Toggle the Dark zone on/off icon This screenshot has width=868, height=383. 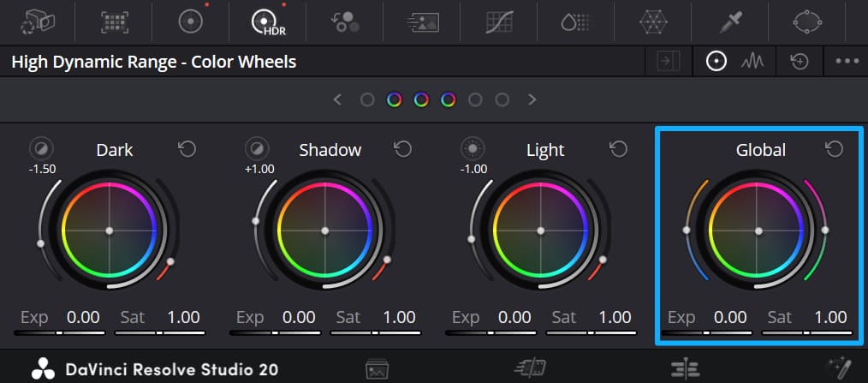pyautogui.click(x=42, y=148)
